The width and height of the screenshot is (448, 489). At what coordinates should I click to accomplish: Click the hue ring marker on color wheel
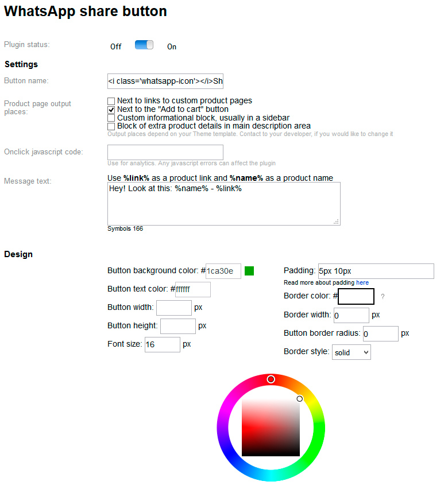point(271,379)
